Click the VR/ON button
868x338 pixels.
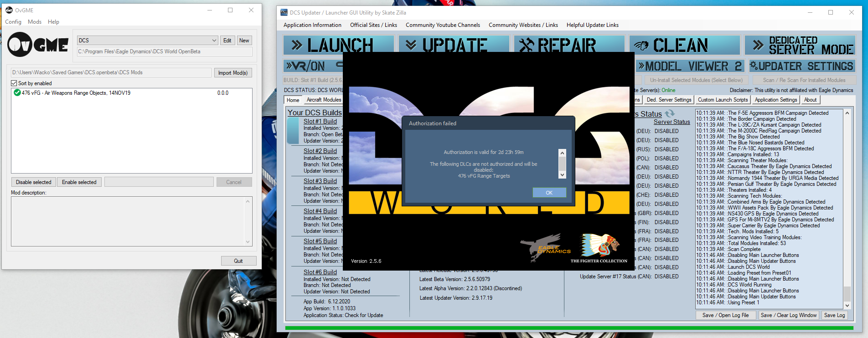[313, 66]
